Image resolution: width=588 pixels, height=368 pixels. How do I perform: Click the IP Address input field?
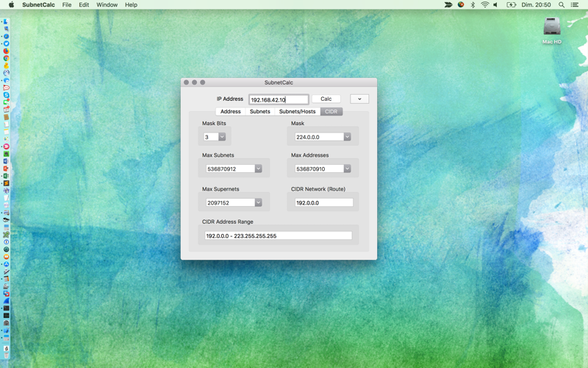click(x=279, y=99)
